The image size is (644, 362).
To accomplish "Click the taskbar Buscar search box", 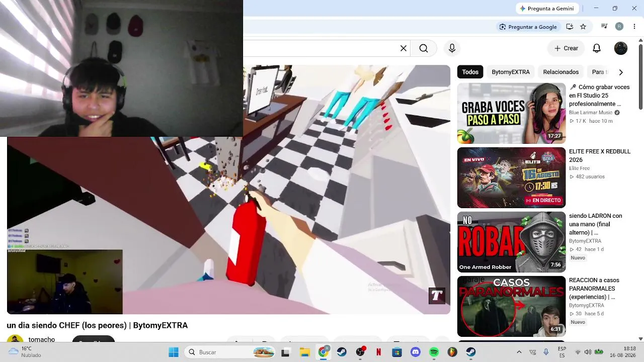I will pos(231,352).
